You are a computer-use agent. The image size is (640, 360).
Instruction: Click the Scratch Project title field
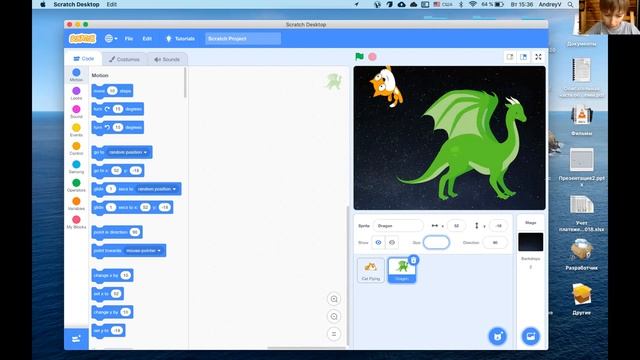243,38
